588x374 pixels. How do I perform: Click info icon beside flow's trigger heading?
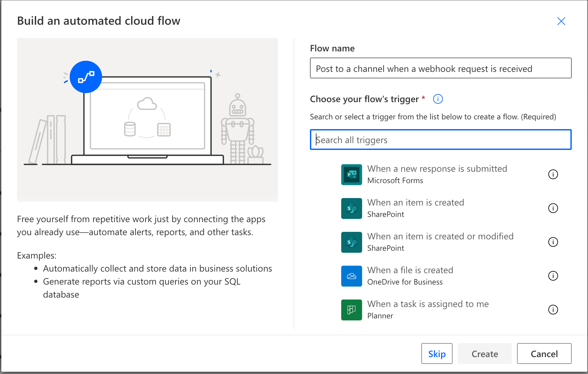click(x=438, y=99)
